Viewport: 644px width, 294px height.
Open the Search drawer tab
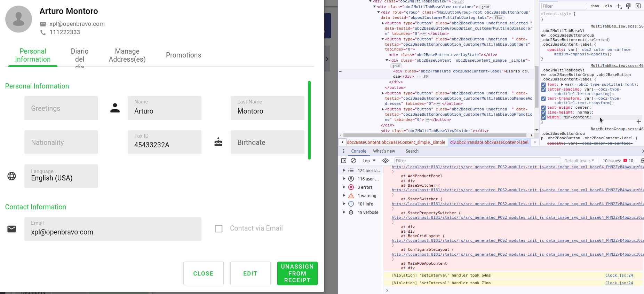[x=412, y=151]
